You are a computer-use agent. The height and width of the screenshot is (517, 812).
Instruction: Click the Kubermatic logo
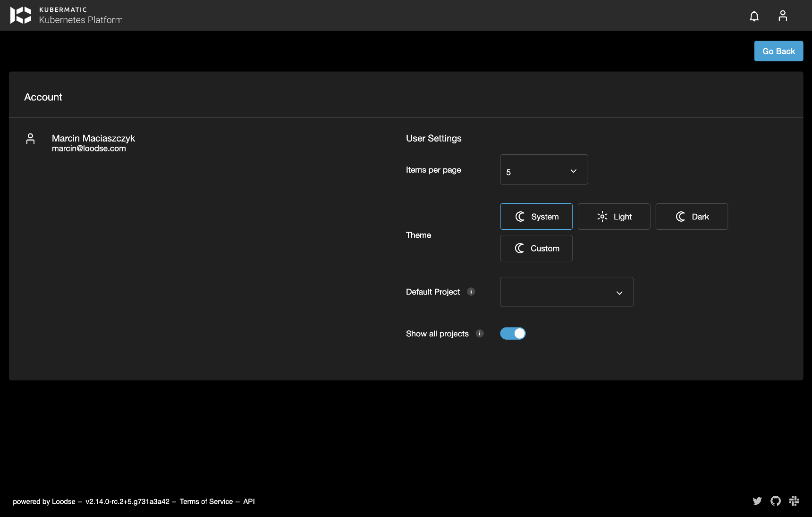point(21,15)
